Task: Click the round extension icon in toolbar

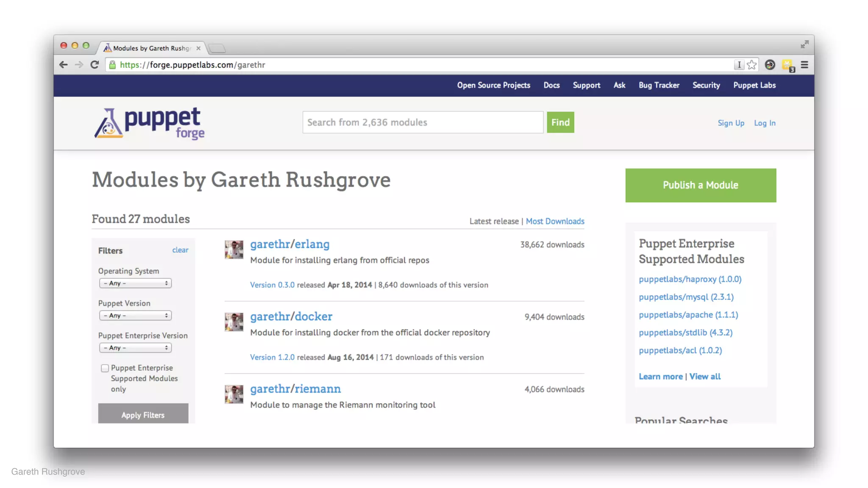Action: (x=770, y=65)
